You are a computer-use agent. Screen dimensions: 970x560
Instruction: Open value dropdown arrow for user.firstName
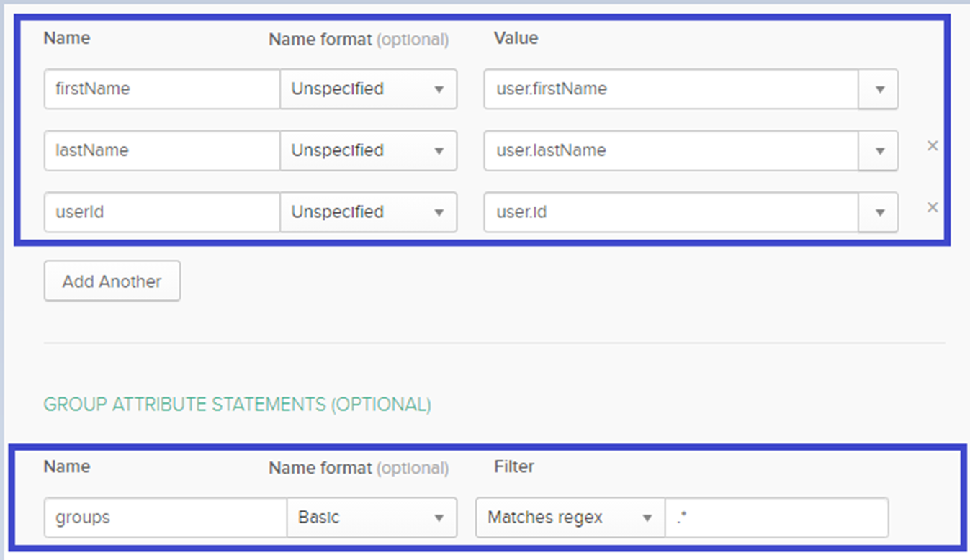pyautogui.click(x=879, y=89)
